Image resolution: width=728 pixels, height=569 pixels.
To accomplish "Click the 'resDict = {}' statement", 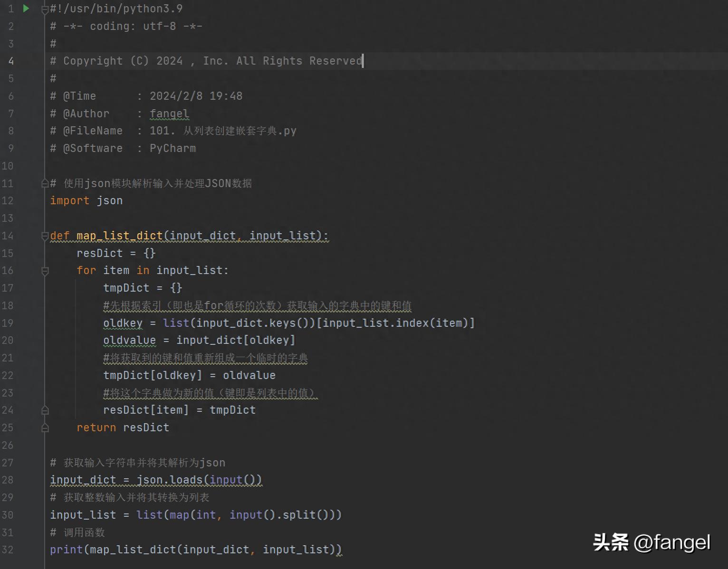I will pos(116,253).
